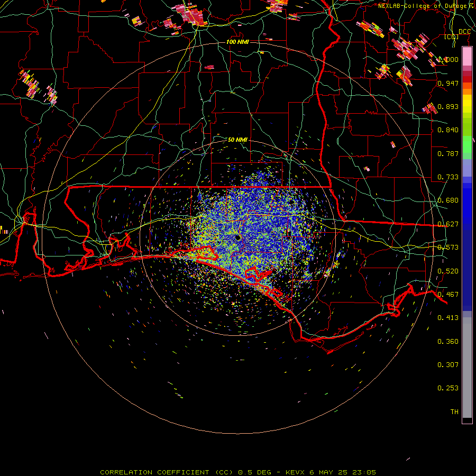Click the 50 NMI range ring label
Image resolution: width=476 pixels, height=476 pixels.
(x=237, y=140)
